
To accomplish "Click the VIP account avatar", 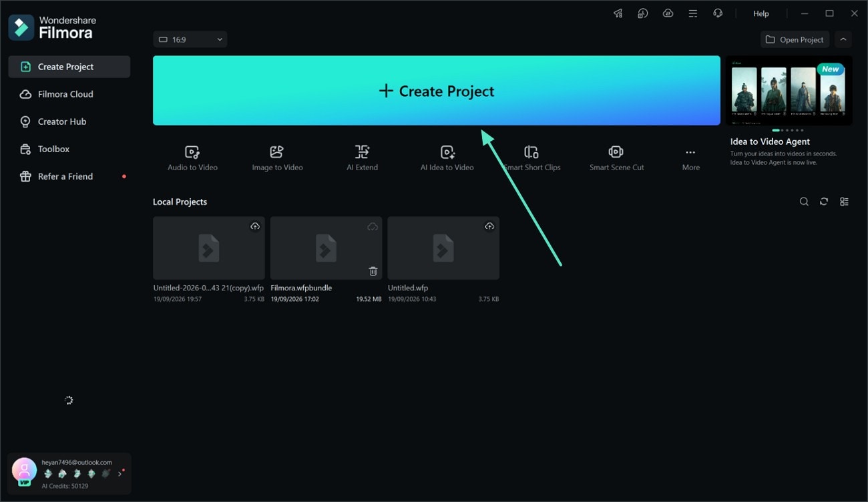I will 24,471.
